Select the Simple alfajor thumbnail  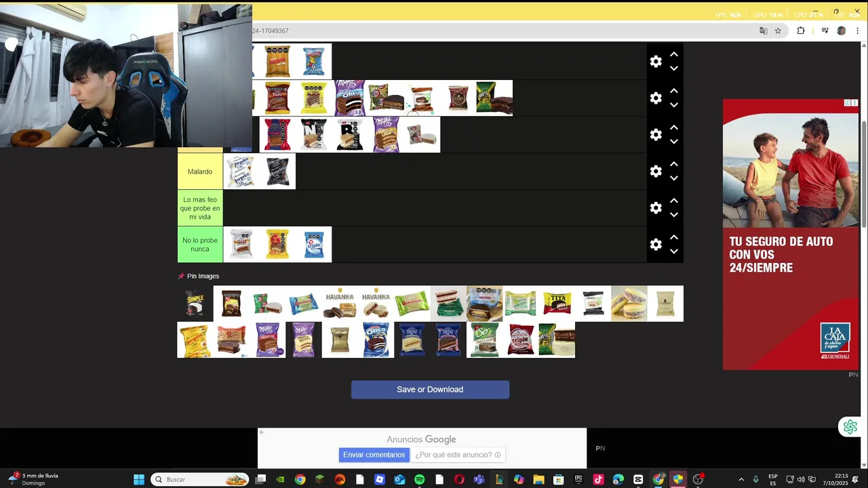195,304
